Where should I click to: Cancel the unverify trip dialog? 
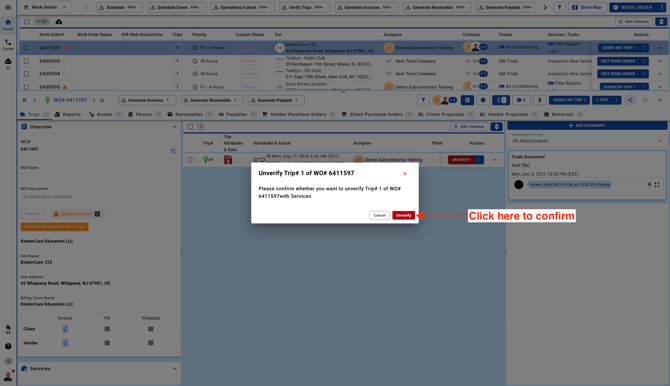click(379, 215)
